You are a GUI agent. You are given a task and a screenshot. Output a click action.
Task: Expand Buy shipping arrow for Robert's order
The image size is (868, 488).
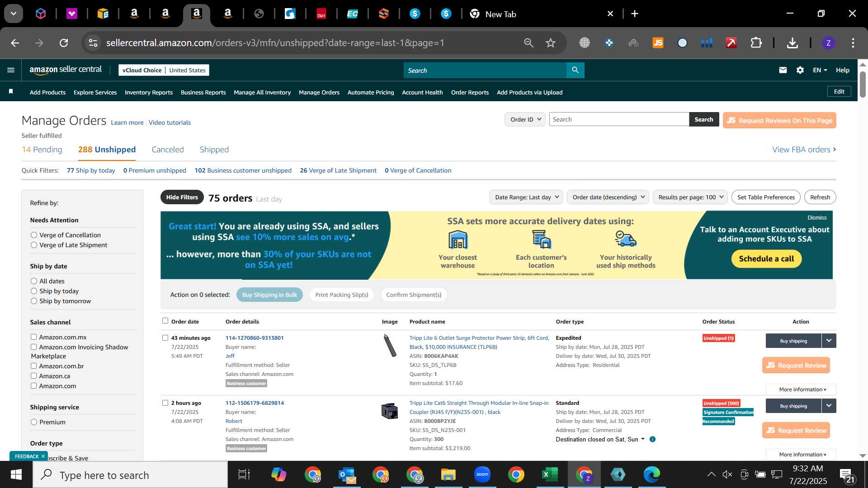coord(829,406)
